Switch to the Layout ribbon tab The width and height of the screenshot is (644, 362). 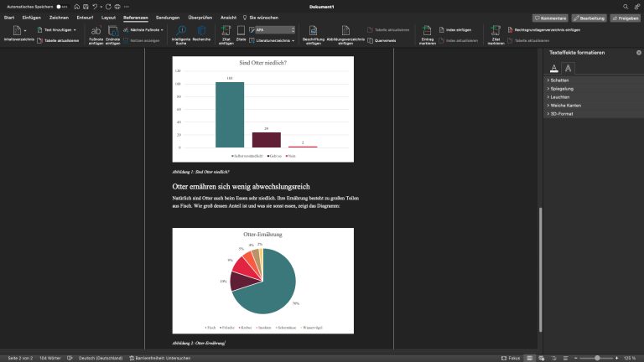(109, 17)
